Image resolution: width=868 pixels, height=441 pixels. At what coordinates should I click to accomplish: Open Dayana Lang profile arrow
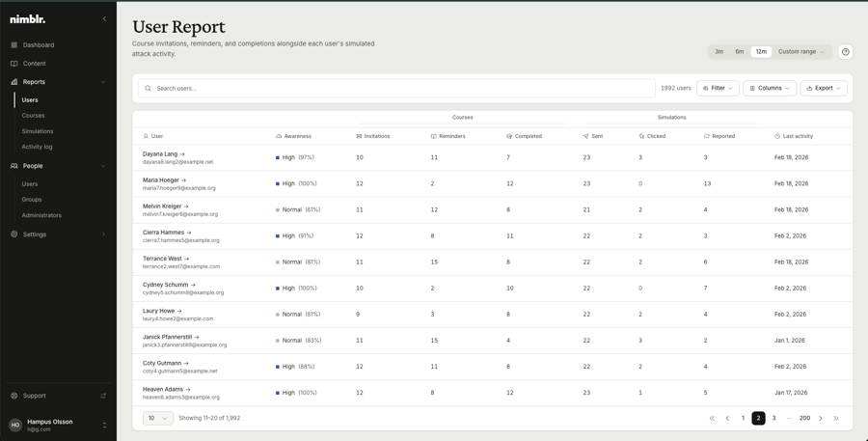coord(182,154)
